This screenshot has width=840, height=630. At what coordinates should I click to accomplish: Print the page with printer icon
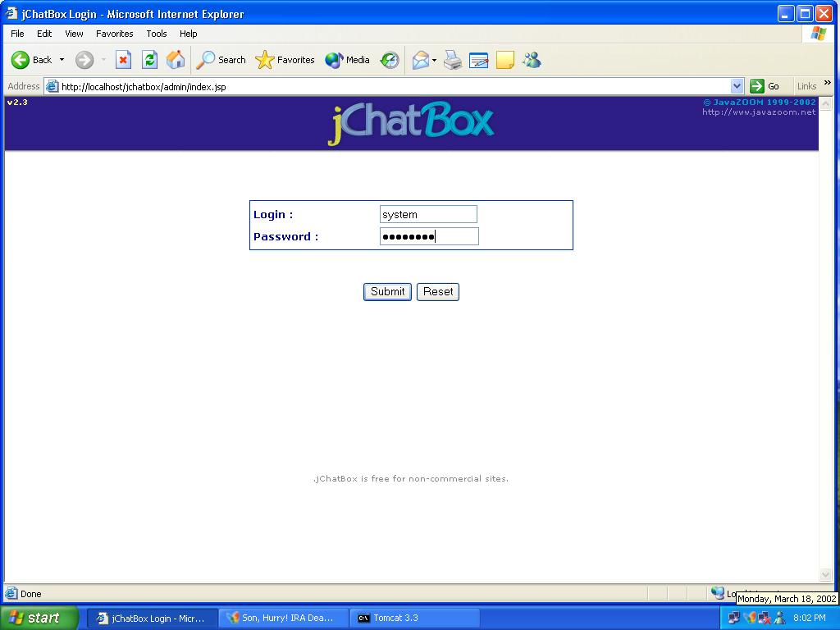(x=453, y=60)
